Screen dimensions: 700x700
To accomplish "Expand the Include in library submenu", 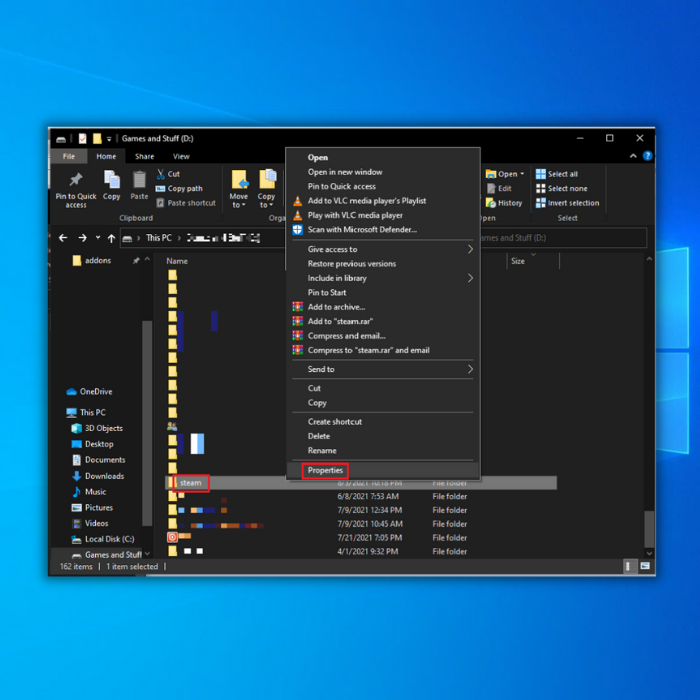I will 470,278.
